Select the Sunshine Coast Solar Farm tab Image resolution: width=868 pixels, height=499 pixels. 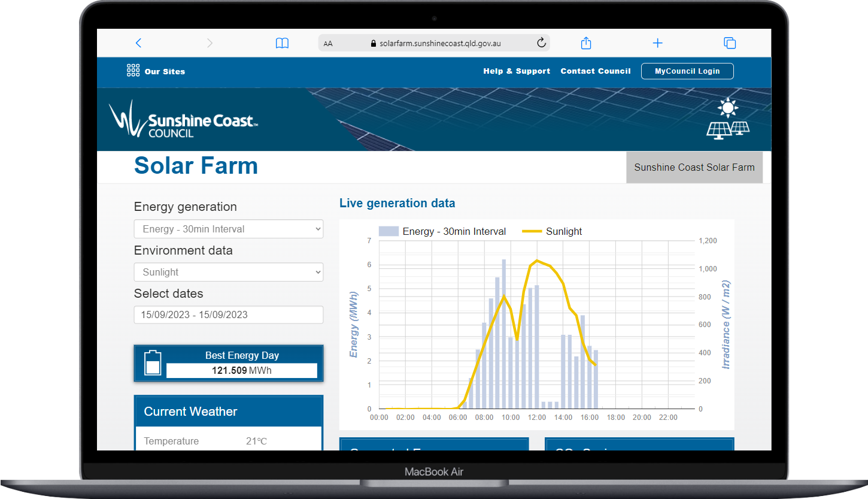(x=694, y=168)
